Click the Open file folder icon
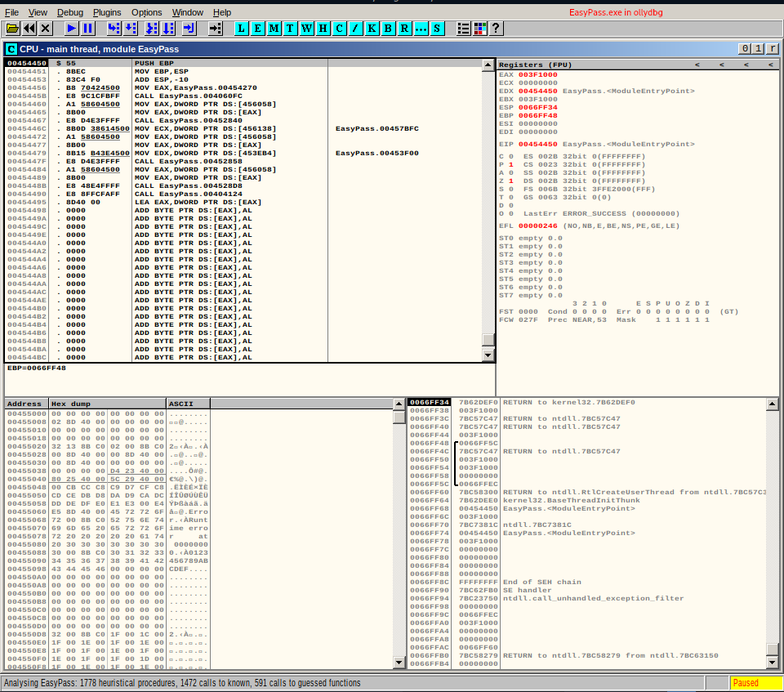This screenshot has height=692, width=784. pos(12,29)
